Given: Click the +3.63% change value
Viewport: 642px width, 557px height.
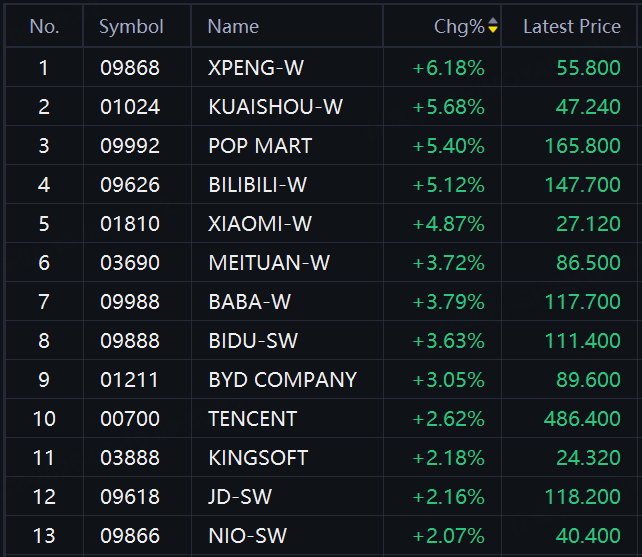Looking at the screenshot, I should (448, 341).
